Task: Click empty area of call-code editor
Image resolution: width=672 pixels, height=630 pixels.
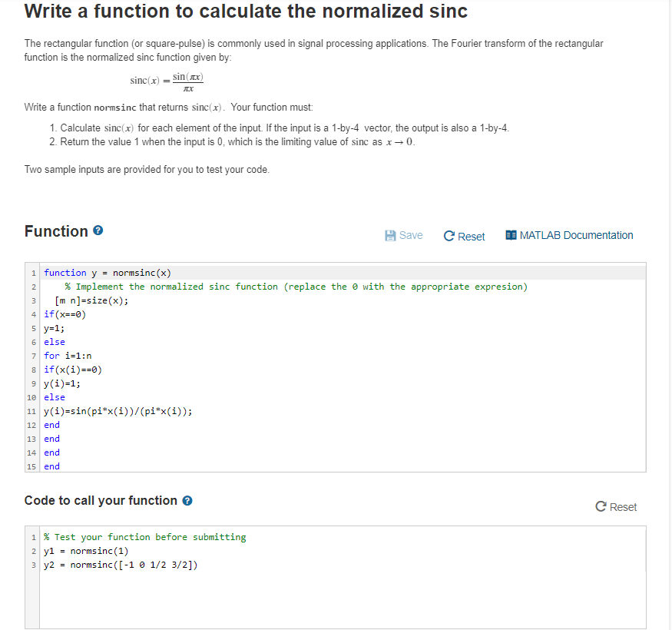Action: (x=343, y=600)
